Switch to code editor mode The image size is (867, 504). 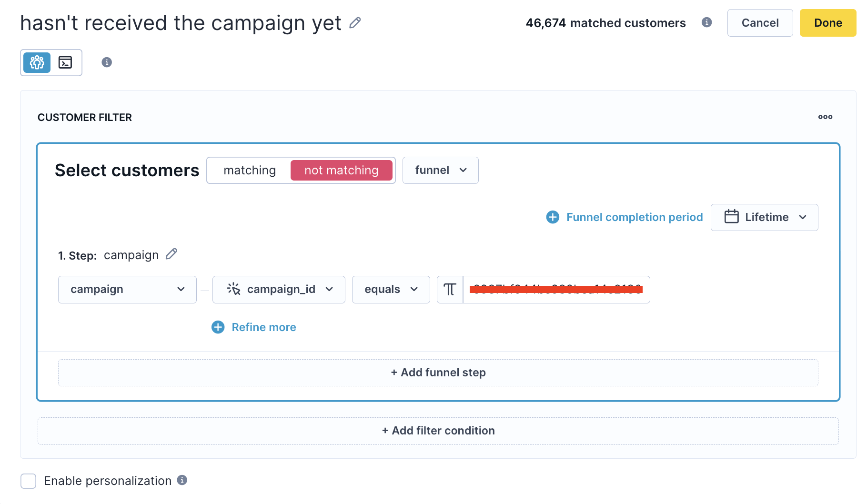[x=65, y=62]
